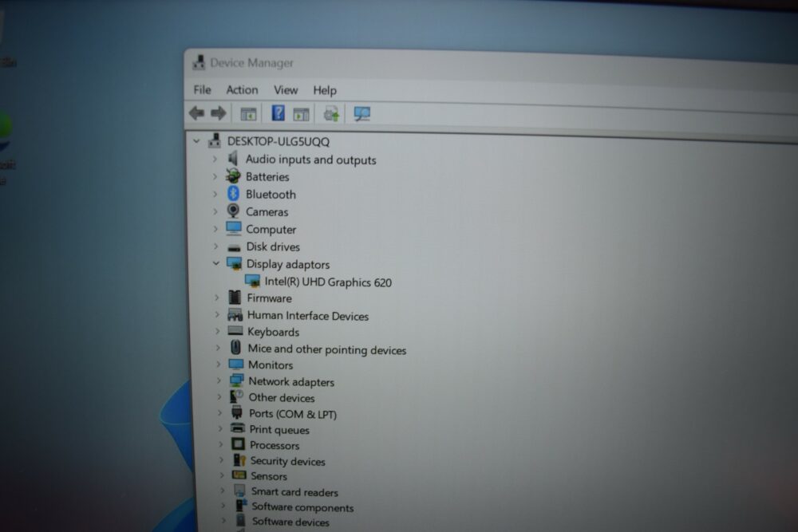The height and width of the screenshot is (532, 798).
Task: Select the Human Interface Devices icon
Action: click(x=235, y=314)
